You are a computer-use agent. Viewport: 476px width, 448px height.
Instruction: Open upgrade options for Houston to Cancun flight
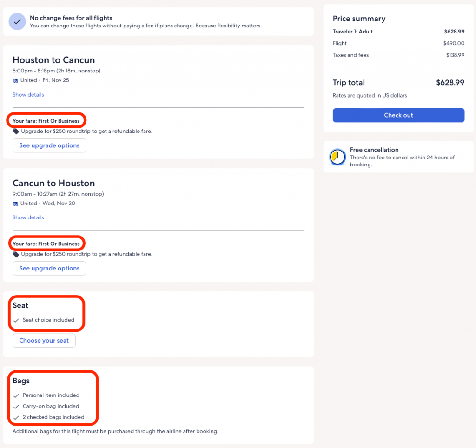pyautogui.click(x=49, y=145)
